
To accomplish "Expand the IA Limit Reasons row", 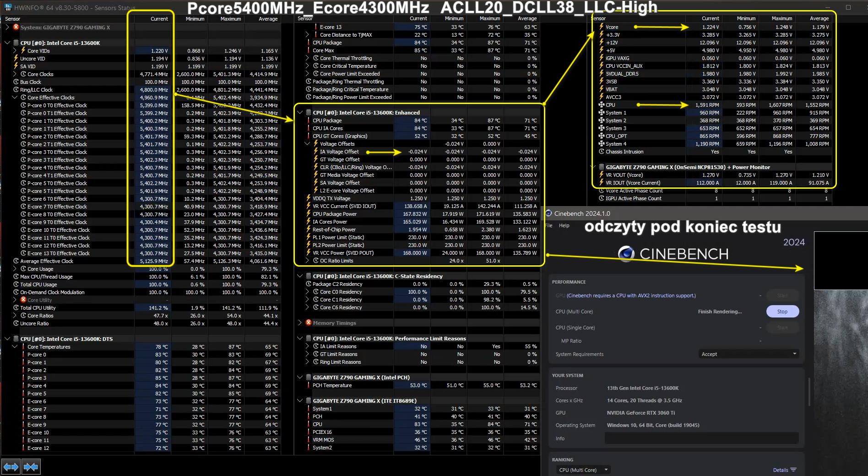I will (307, 346).
